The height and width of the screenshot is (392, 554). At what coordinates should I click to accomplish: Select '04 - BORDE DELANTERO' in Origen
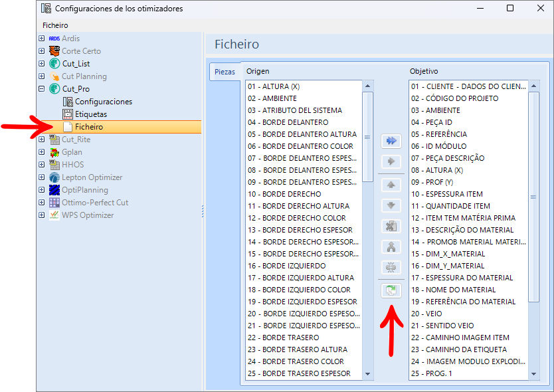tap(304, 123)
